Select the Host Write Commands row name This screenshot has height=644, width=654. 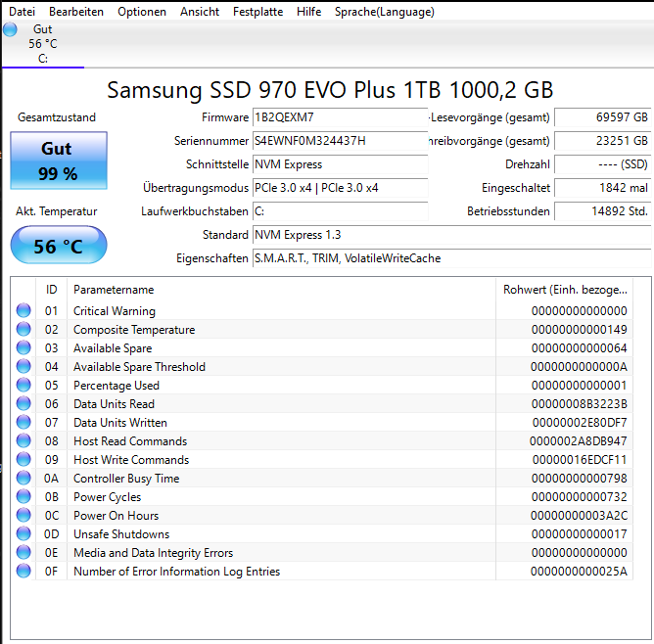(x=131, y=460)
